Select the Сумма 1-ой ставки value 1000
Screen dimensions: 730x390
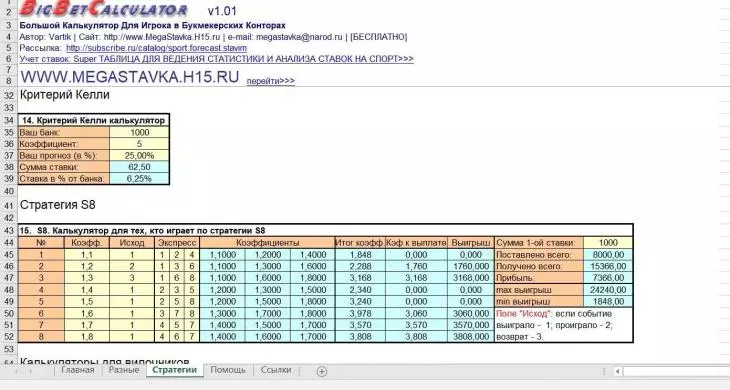(608, 242)
